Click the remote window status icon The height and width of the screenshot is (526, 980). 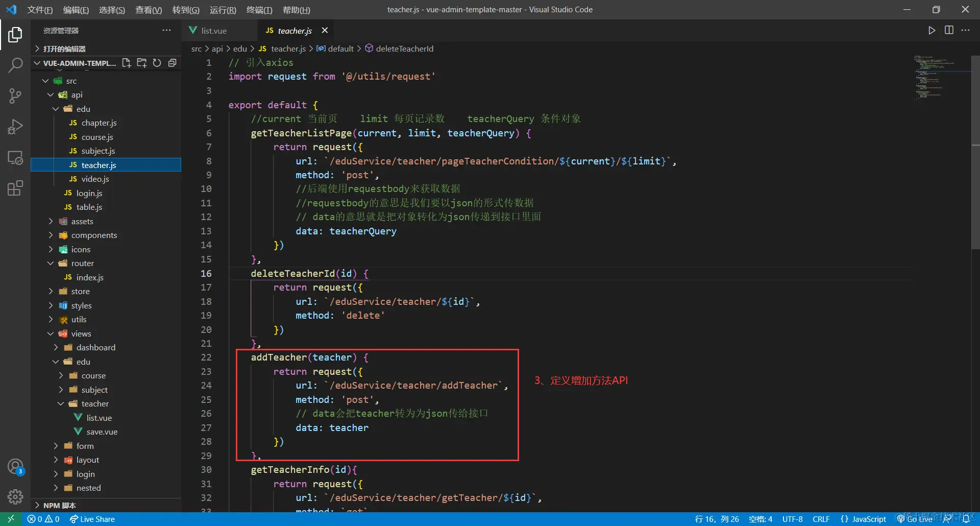(x=11, y=519)
